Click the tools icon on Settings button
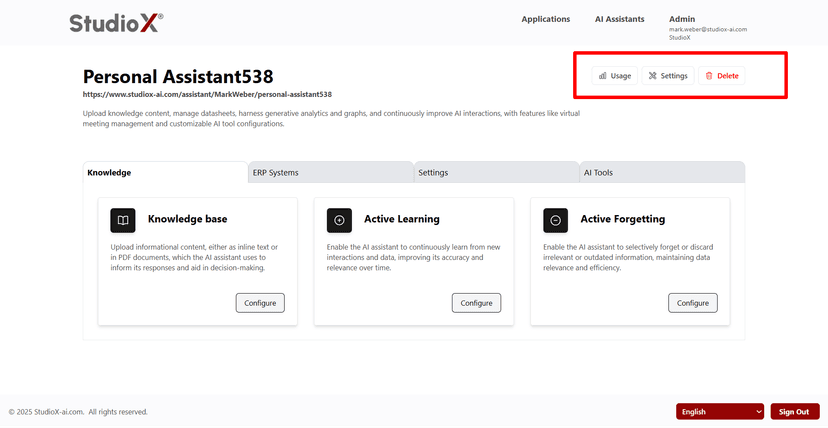The image size is (828, 428). click(653, 76)
